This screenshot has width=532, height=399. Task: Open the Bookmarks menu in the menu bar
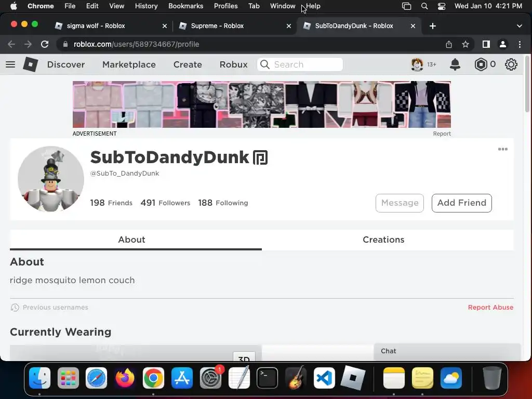coord(185,6)
